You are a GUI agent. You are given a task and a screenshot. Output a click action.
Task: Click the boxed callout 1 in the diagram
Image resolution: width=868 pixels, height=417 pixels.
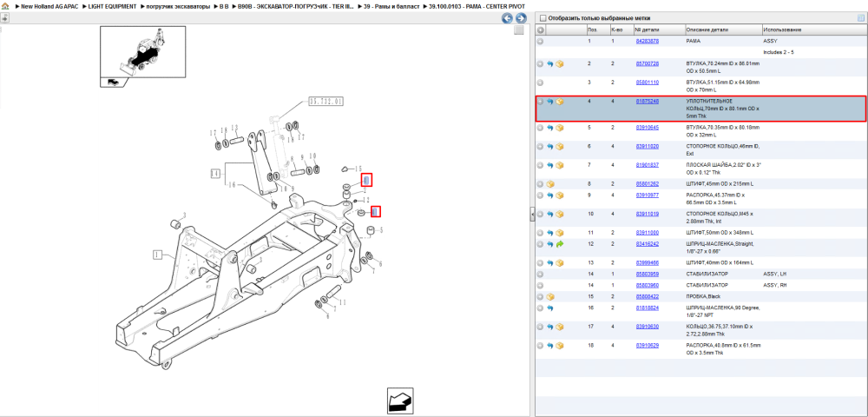[x=158, y=255]
